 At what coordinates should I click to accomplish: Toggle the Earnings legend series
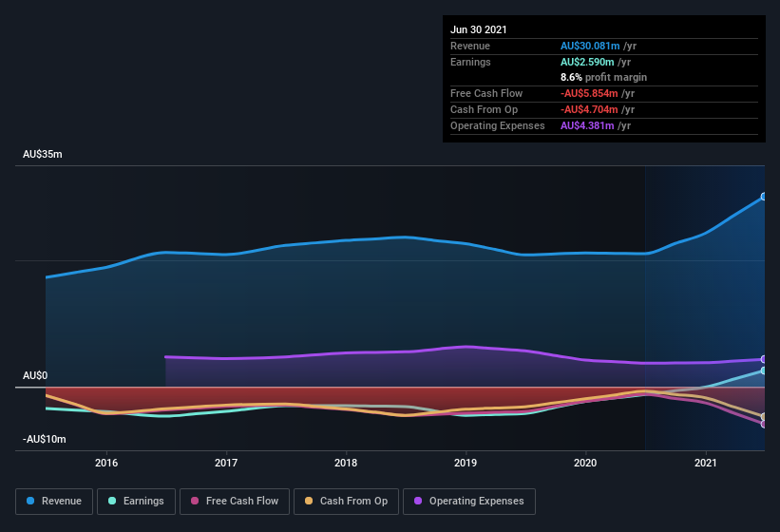point(136,502)
